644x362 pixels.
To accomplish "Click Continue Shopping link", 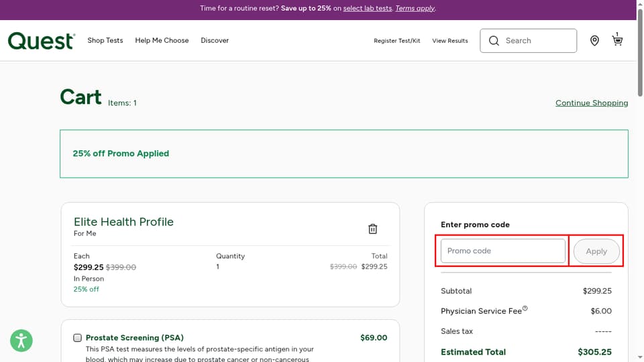I will [x=592, y=103].
